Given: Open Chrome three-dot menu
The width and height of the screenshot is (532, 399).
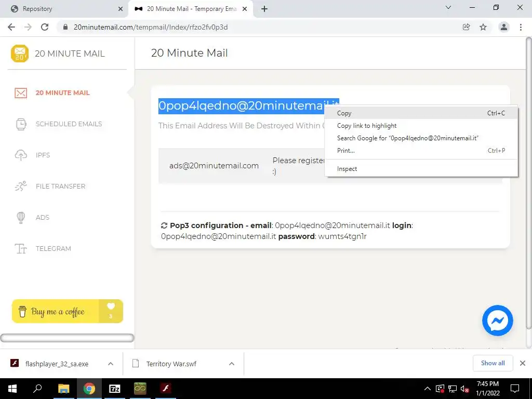Looking at the screenshot, I should pos(521,27).
